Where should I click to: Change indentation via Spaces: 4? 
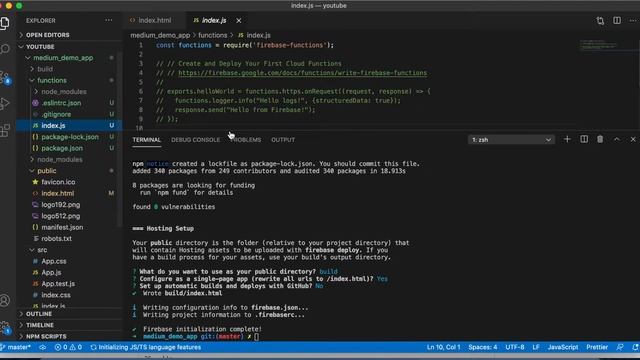[483, 347]
